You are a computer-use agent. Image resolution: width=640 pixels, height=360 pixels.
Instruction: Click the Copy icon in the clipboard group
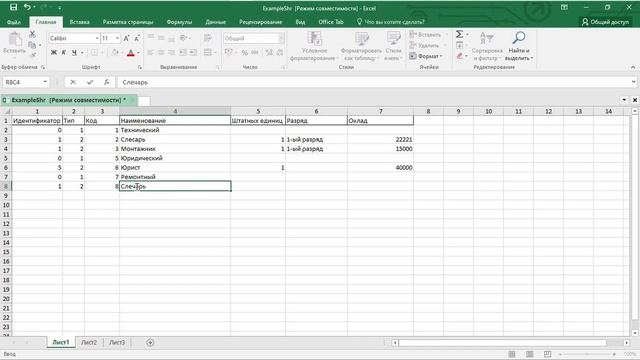pyautogui.click(x=32, y=45)
